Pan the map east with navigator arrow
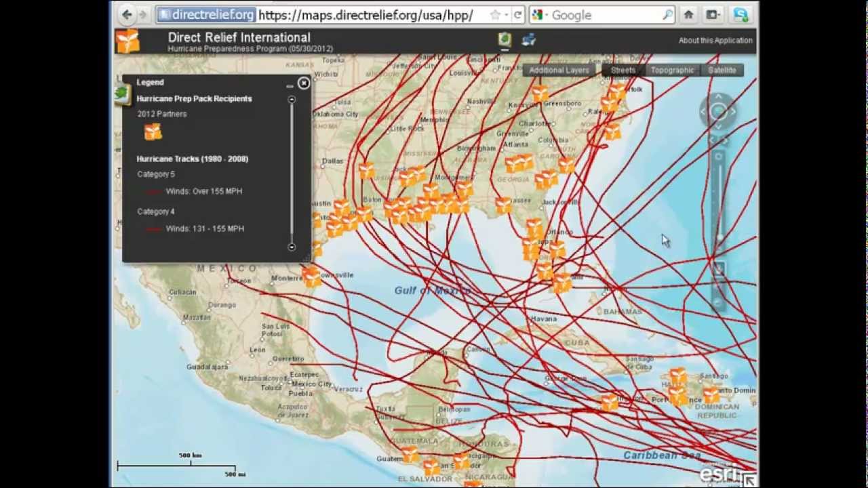Screen dimensions: 868x488 tap(734, 112)
